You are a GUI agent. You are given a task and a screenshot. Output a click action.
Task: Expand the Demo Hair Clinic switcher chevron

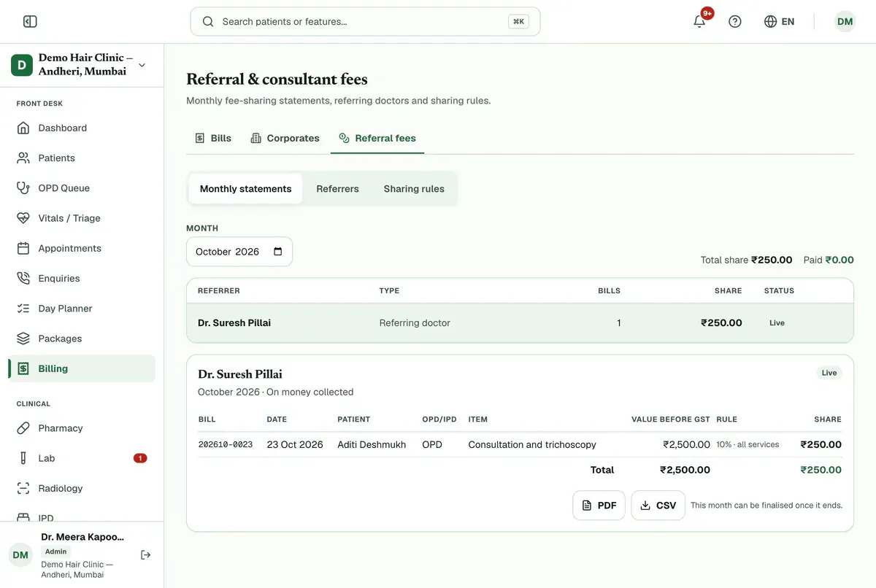(142, 65)
